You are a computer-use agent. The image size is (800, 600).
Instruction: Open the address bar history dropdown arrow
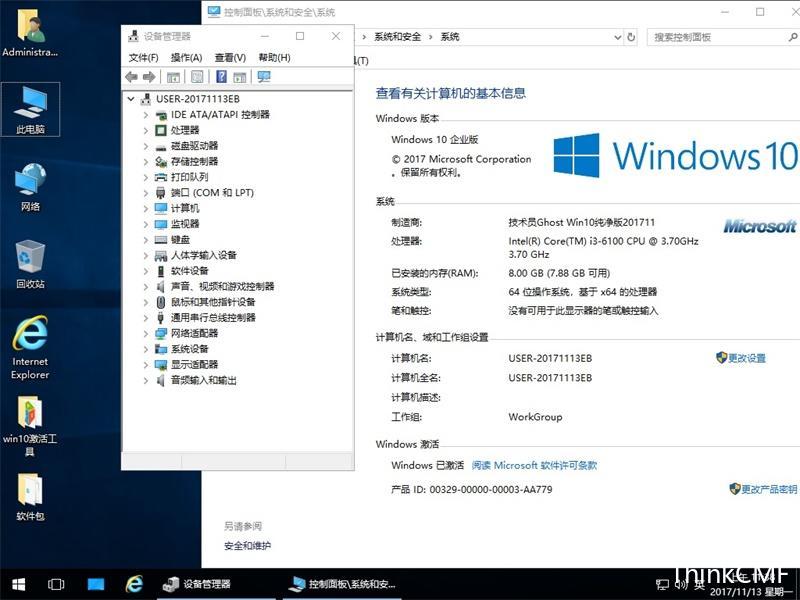617,37
